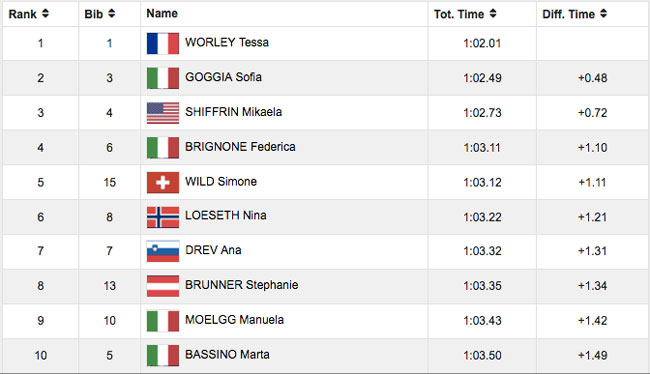Sort by Diff. Time arrows
Viewport: 650px width, 374px height.
click(x=603, y=14)
